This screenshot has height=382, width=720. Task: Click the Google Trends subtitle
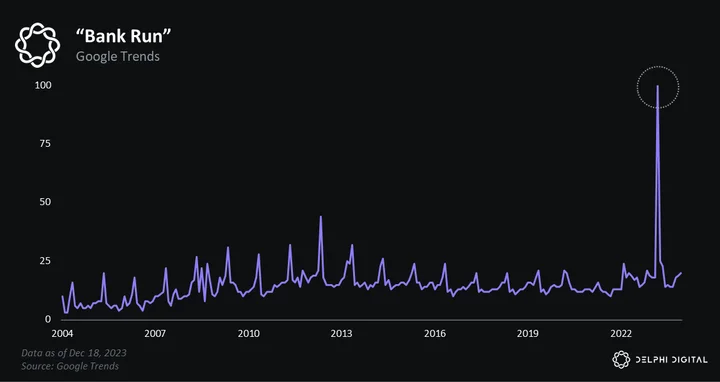118,56
